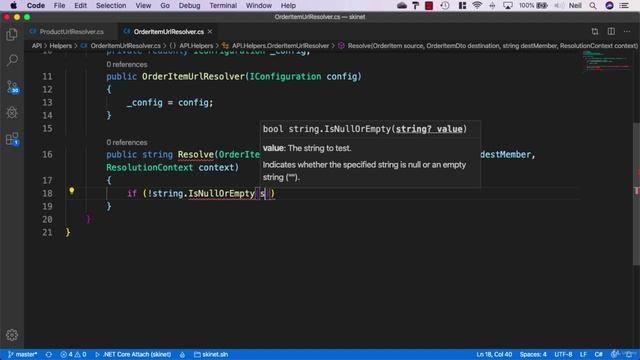
Task: Open Spotlight search in menu bar
Action: [x=593, y=5]
